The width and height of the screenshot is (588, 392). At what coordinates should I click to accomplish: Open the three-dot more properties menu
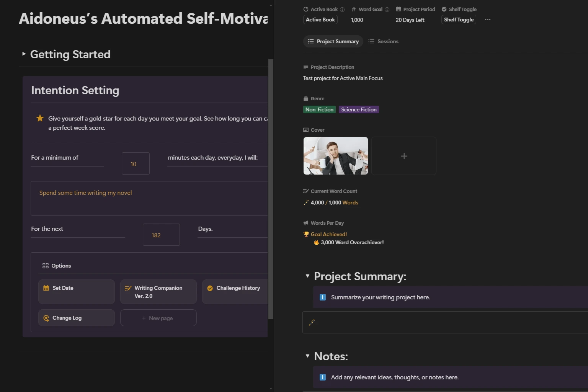[487, 20]
